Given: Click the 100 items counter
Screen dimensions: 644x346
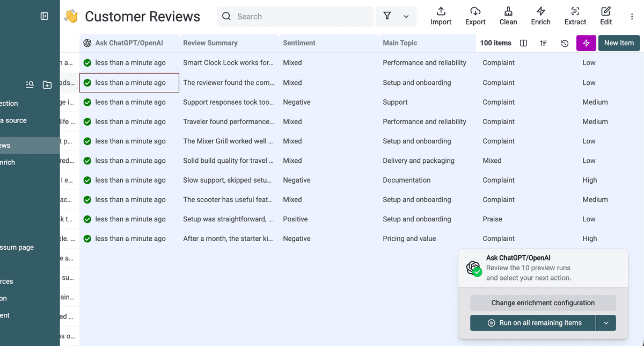Looking at the screenshot, I should point(495,43).
